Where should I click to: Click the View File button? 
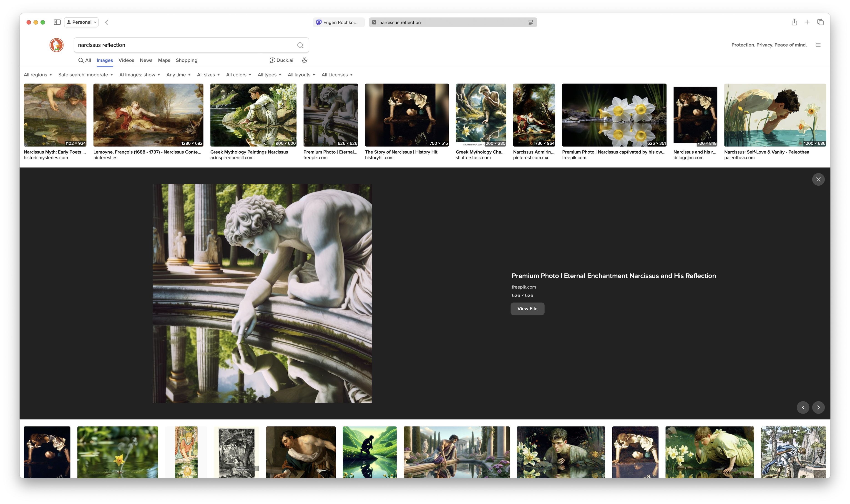pyautogui.click(x=527, y=309)
